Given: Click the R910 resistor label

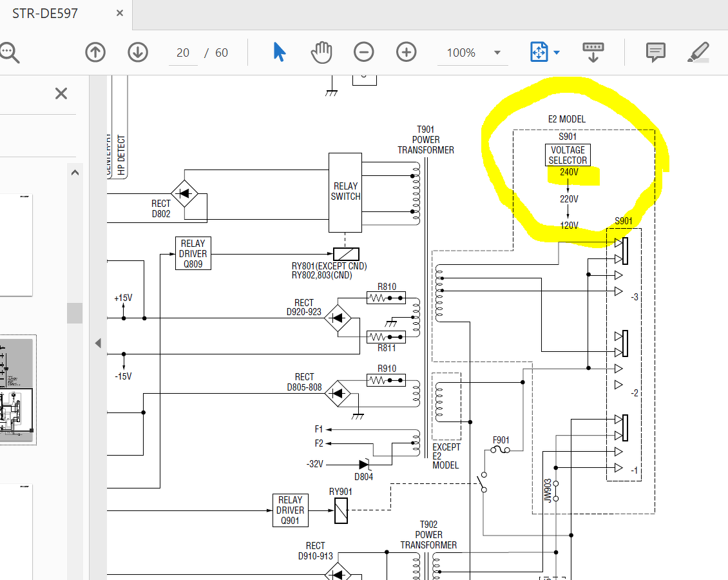Looking at the screenshot, I should [387, 369].
